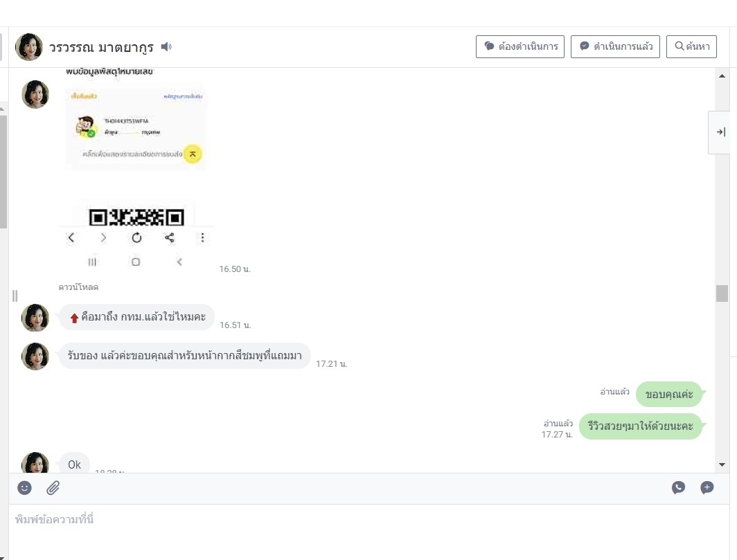737x560 pixels.
Task: Attach a file with paperclip icon
Action: click(53, 488)
